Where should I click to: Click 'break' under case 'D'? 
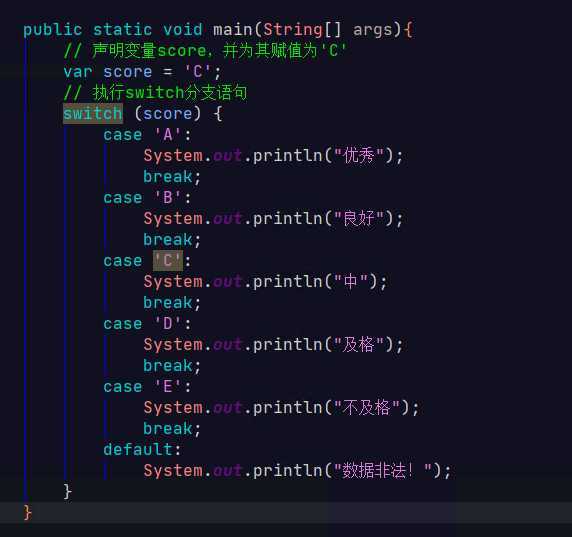[167, 366]
